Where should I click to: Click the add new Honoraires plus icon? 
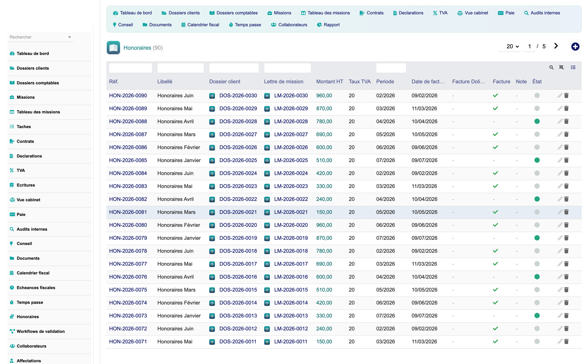point(575,47)
